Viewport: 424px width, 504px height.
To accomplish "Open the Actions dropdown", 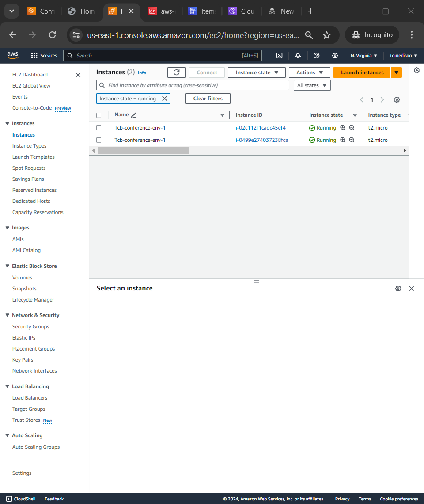I will click(x=309, y=73).
